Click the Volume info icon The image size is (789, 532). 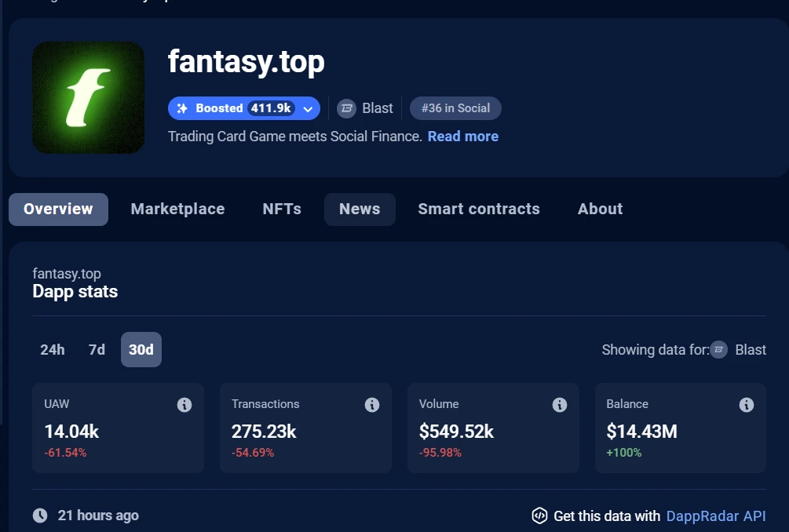click(560, 405)
